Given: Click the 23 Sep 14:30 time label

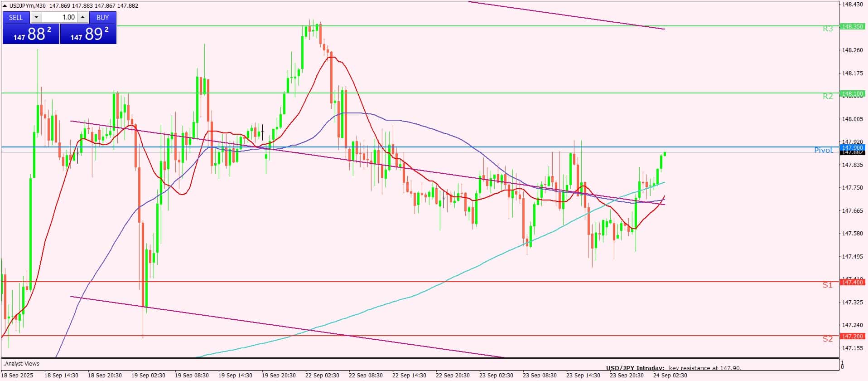Looking at the screenshot, I should [x=583, y=376].
